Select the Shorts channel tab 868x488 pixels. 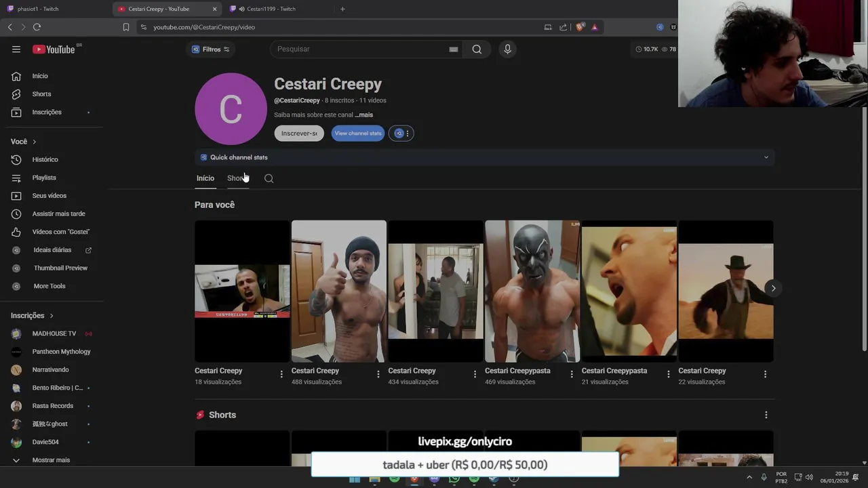[x=238, y=178]
